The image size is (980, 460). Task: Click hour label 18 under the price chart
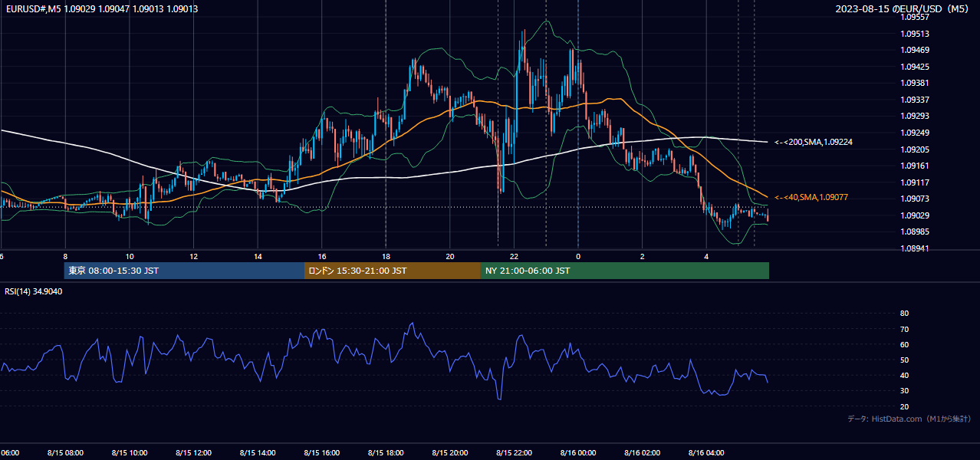coord(386,256)
